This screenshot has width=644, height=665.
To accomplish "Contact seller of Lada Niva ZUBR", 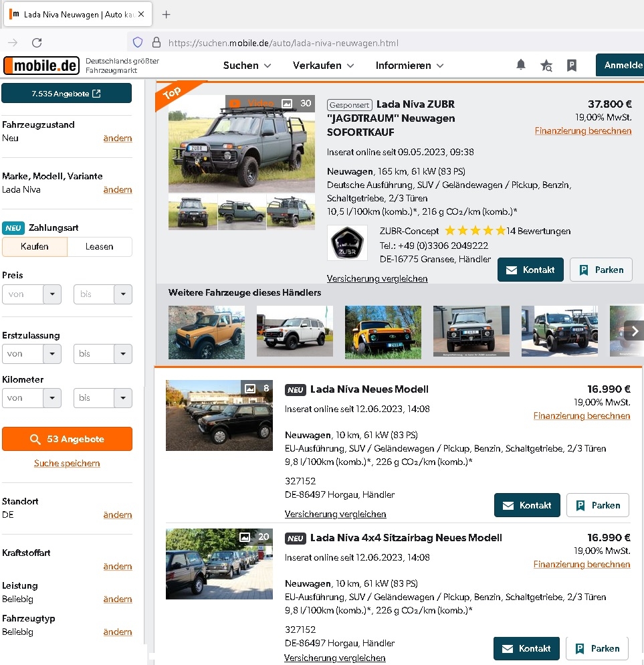I will (x=530, y=270).
